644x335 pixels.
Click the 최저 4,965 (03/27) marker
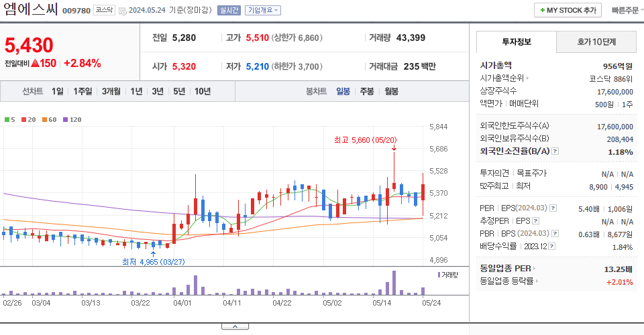coord(153,262)
